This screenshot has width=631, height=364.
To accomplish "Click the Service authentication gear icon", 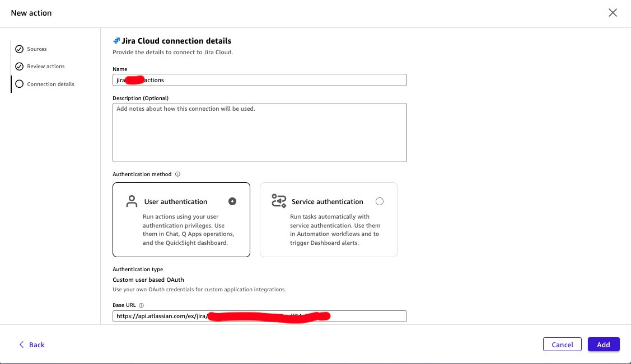I will pos(279,201).
